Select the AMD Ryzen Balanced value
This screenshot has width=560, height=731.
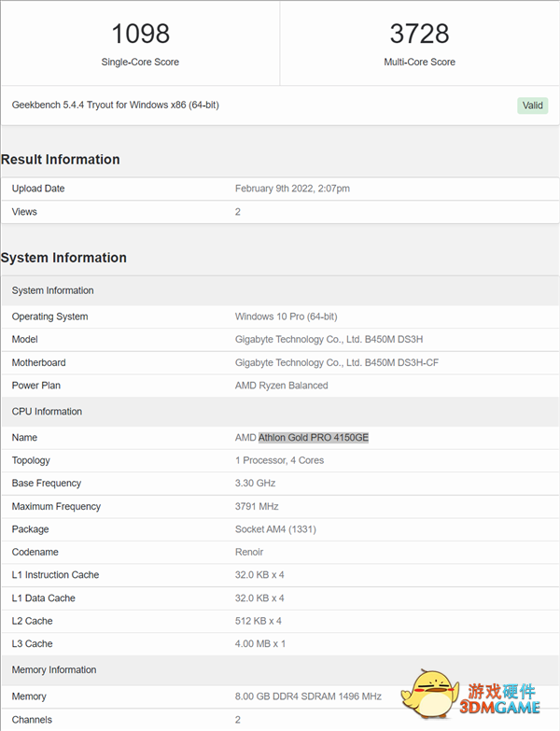(x=281, y=386)
